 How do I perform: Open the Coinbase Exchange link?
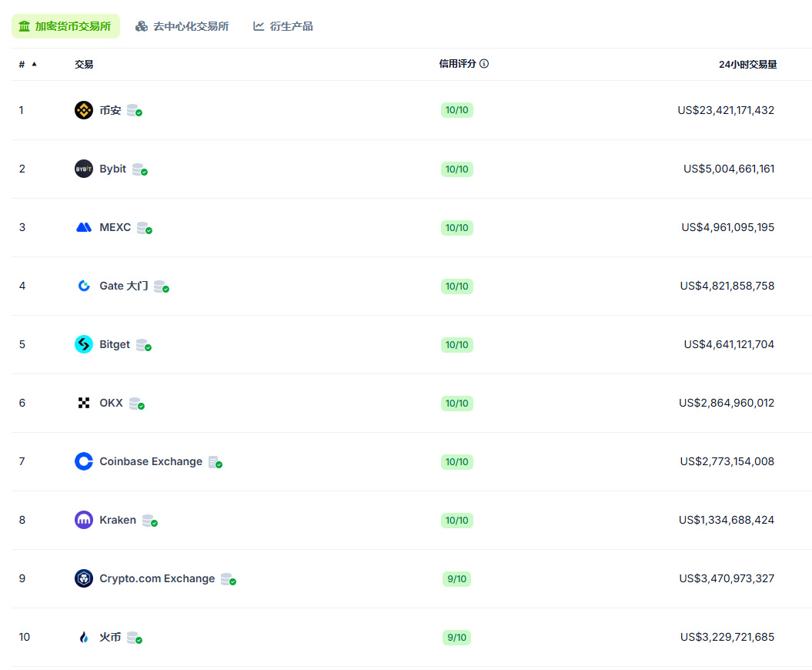tap(151, 461)
